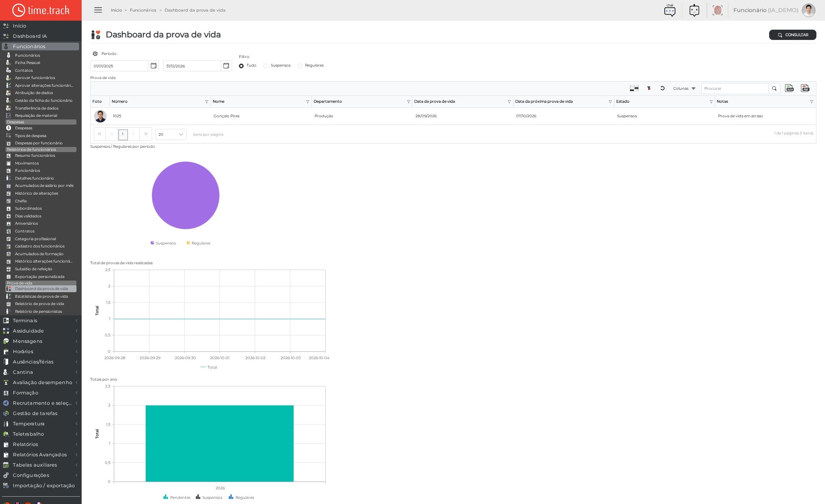
Task: Open the AI robot assistant icon
Action: coord(694,10)
